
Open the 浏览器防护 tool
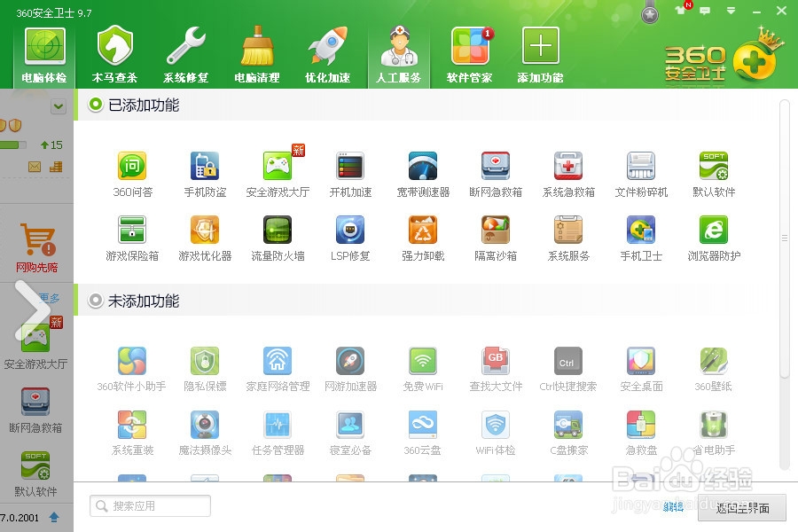pos(714,239)
